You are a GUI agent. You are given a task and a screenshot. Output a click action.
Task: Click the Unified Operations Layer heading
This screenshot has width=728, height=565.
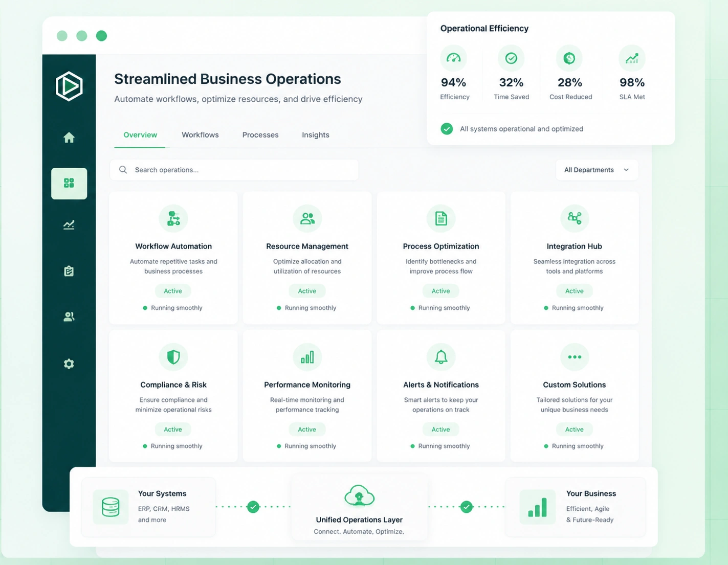(x=359, y=519)
